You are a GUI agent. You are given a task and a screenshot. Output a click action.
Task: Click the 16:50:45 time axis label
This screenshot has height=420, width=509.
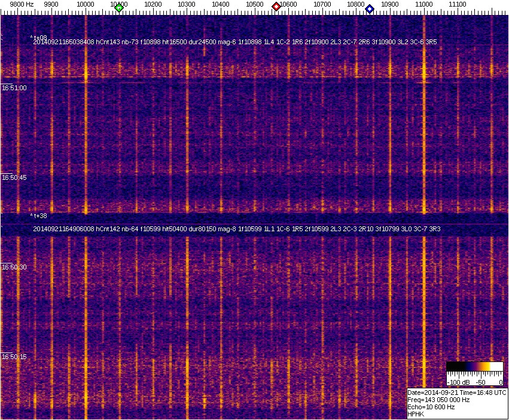[x=14, y=178]
